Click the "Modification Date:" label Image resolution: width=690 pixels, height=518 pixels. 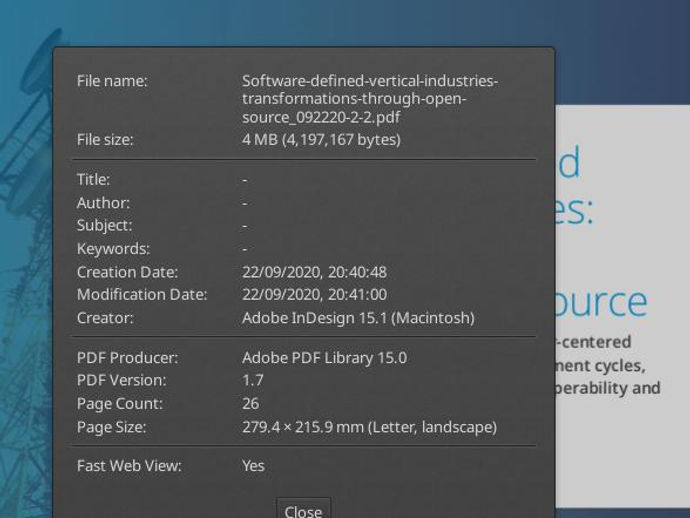click(142, 294)
